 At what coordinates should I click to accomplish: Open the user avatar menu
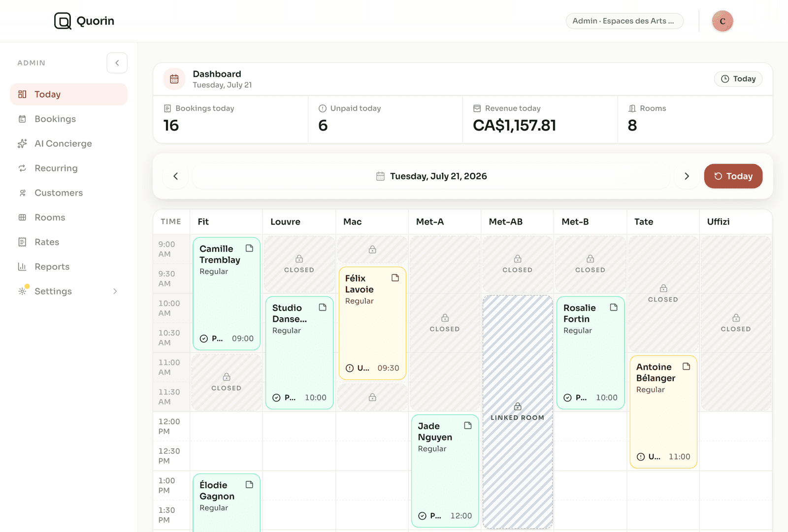coord(722,21)
